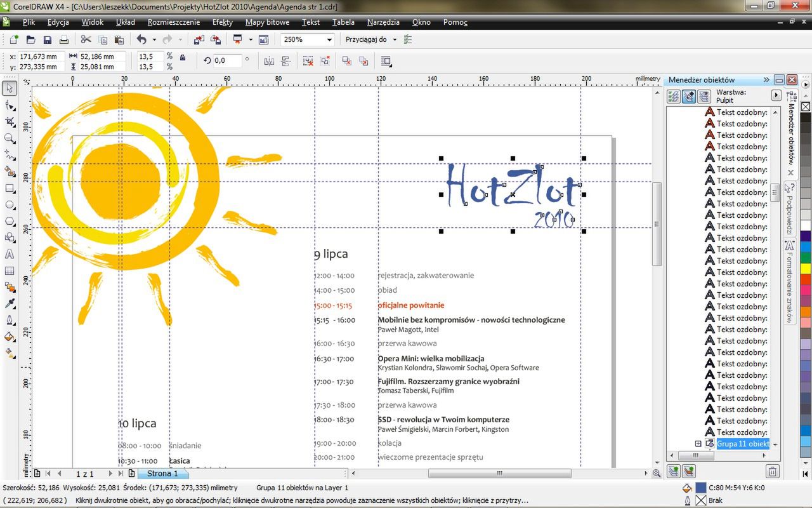Image resolution: width=812 pixels, height=508 pixels.
Task: Create a new document
Action: (14, 39)
